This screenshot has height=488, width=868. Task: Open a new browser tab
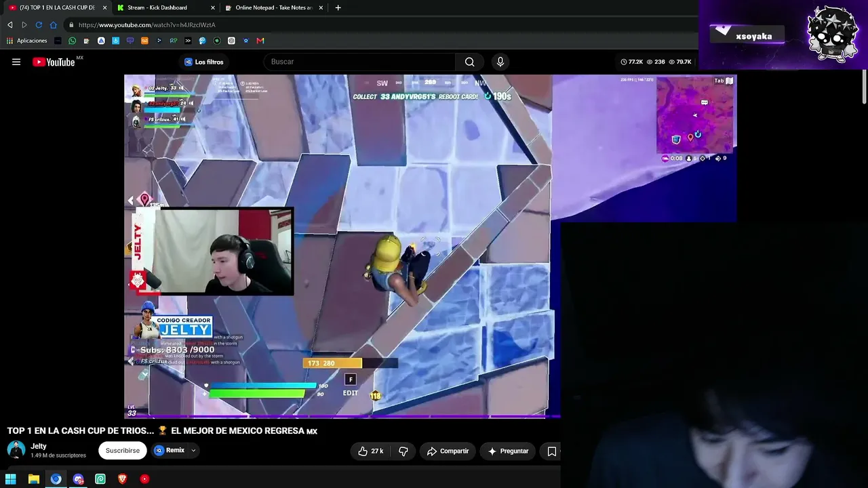click(x=338, y=7)
